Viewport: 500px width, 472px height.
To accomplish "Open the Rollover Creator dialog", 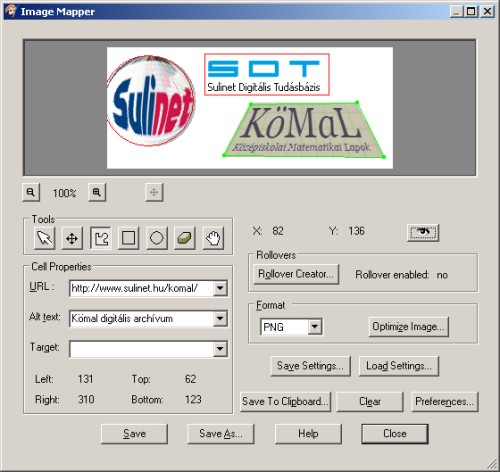I will (x=296, y=274).
